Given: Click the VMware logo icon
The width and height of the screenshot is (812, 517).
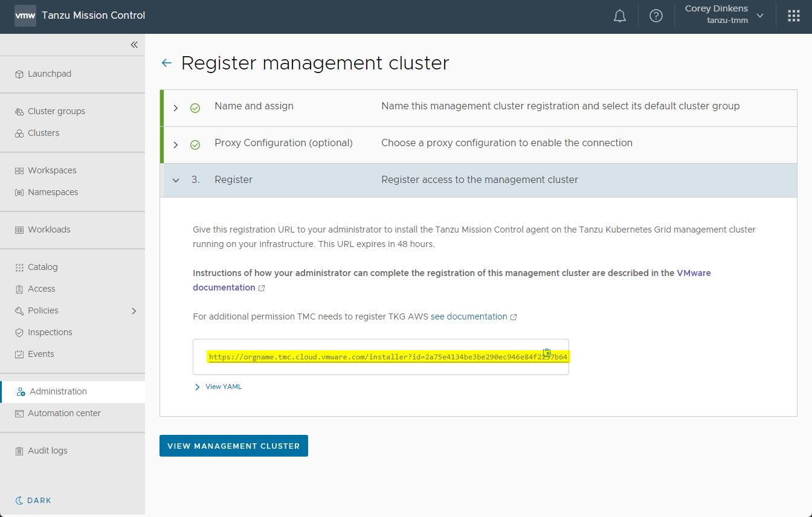Looking at the screenshot, I should (25, 16).
